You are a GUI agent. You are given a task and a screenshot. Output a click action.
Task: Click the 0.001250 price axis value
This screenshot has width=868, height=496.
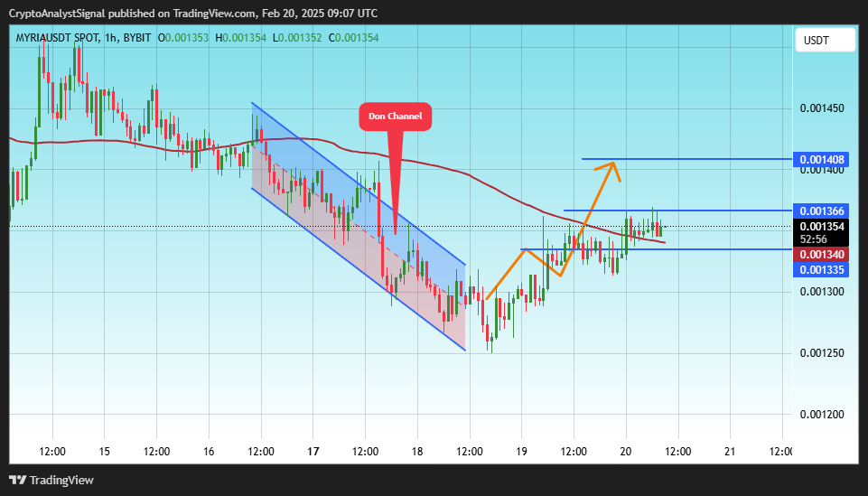(822, 353)
